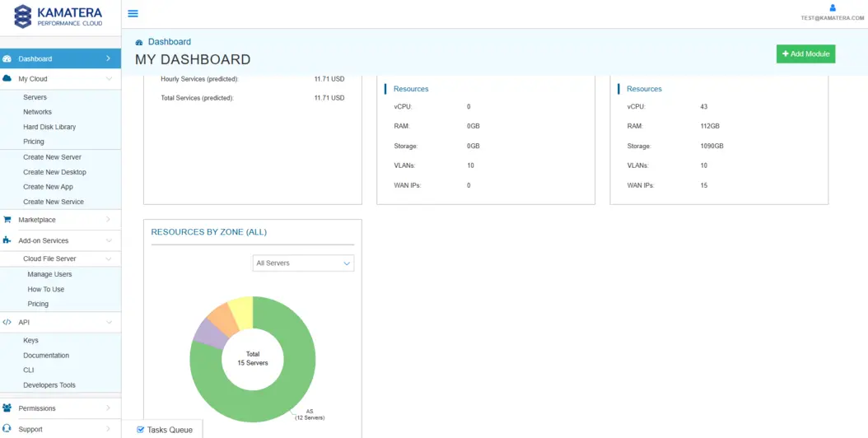Click the Marketplace cart icon
Screen dimensions: 868x438
pyautogui.click(x=7, y=220)
